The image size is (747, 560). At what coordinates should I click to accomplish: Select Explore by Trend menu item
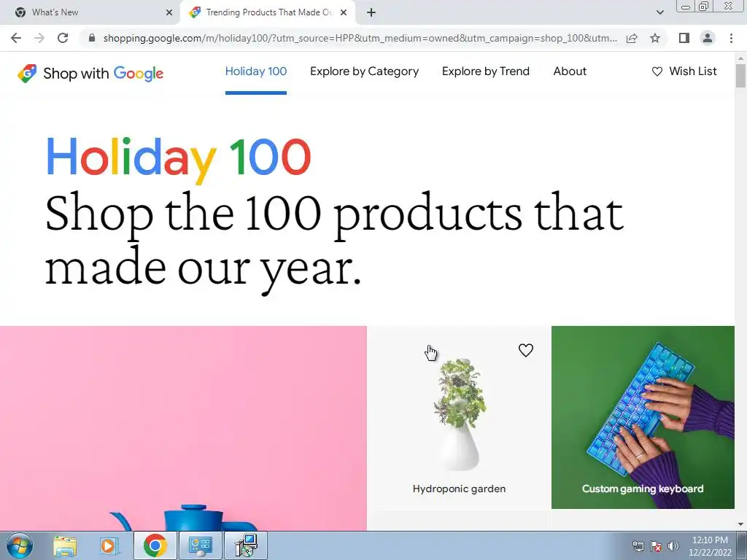485,71
